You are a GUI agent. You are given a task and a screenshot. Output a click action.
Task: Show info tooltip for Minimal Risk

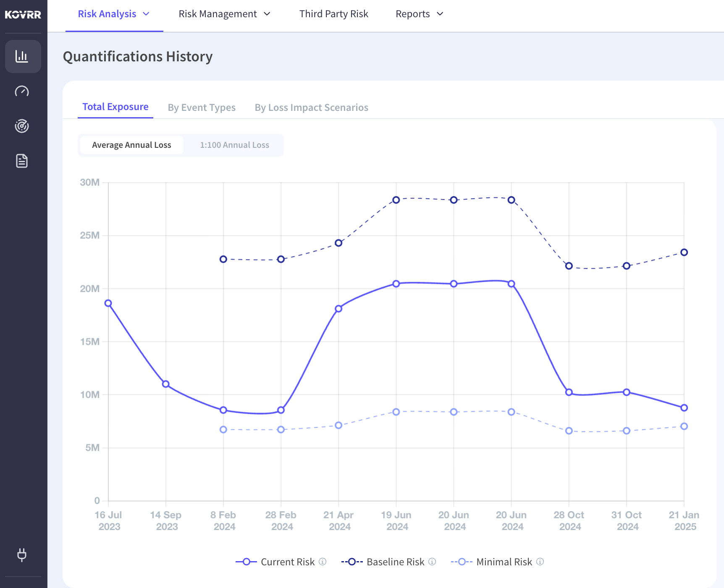point(540,562)
